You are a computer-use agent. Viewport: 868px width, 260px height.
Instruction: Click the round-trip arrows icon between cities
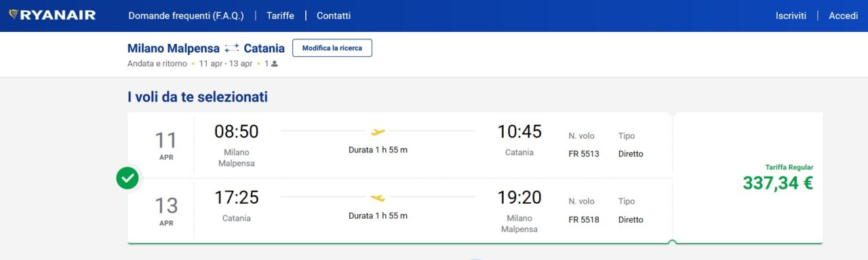pos(232,48)
